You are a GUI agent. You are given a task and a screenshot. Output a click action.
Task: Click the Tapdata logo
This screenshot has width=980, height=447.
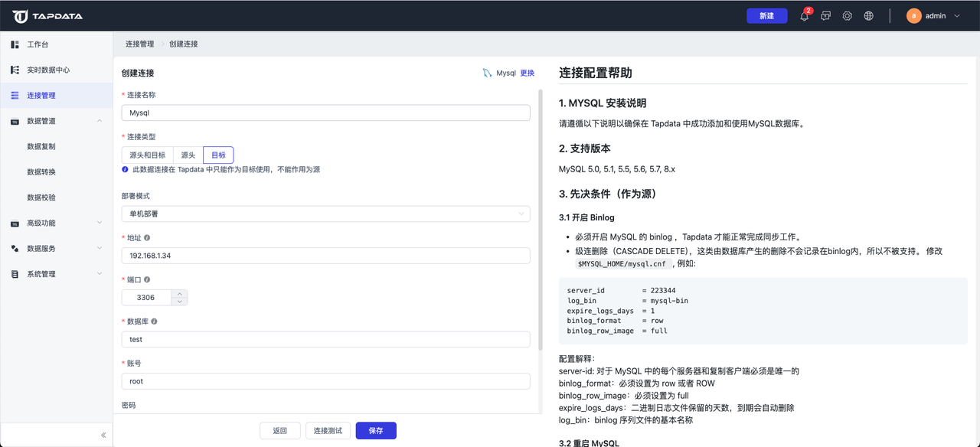coord(47,15)
